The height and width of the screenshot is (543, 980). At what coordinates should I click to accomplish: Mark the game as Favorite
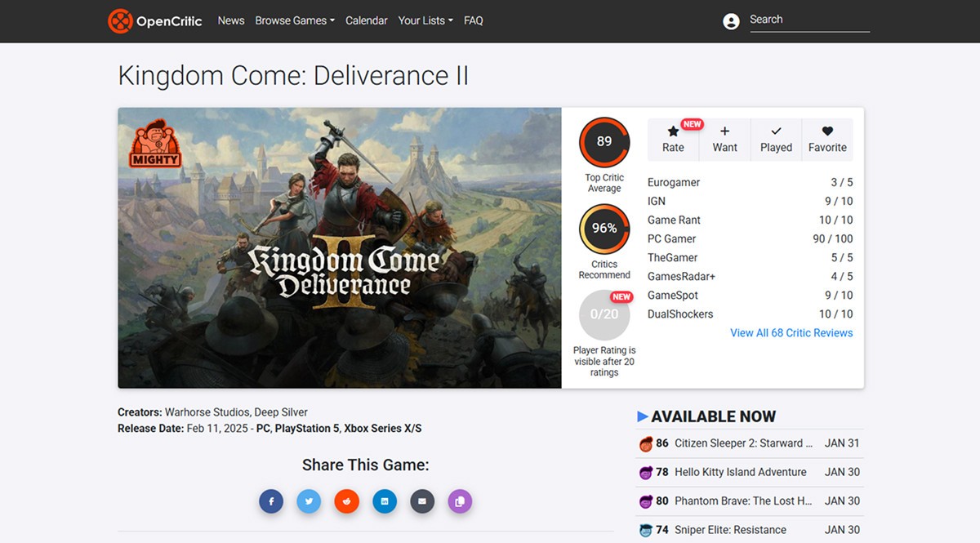click(827, 139)
